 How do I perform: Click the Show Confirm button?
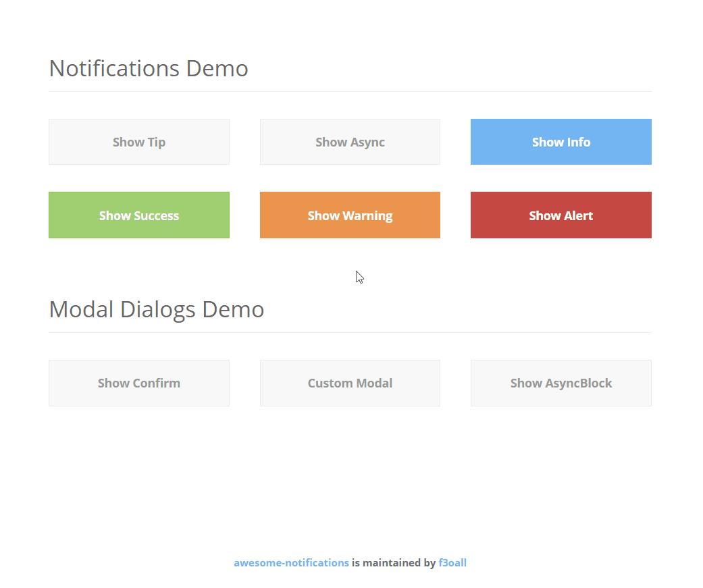[139, 383]
